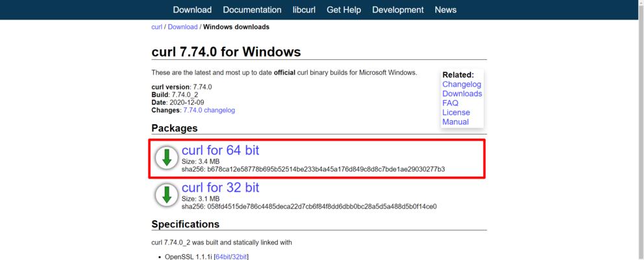Open the 7.74.0 changelog link
The width and height of the screenshot is (644, 260).
click(209, 110)
